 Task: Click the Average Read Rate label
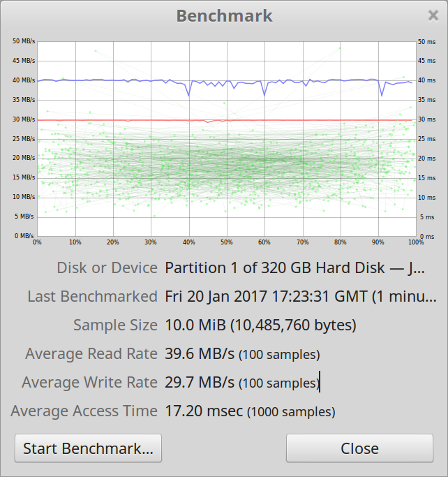tap(91, 354)
